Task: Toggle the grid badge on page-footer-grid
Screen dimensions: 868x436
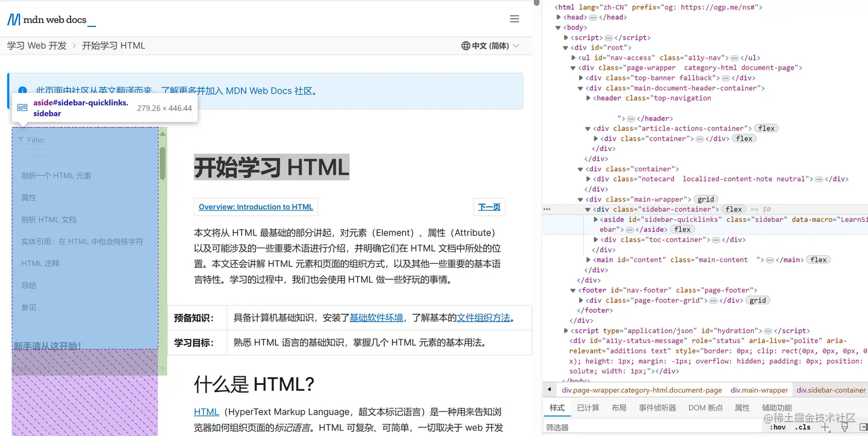Action: (x=758, y=300)
